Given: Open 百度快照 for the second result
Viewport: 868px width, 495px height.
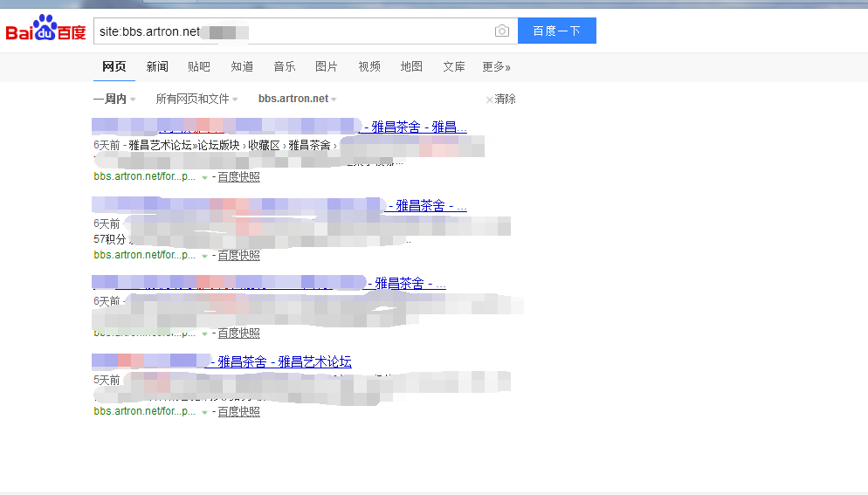Looking at the screenshot, I should tap(238, 255).
